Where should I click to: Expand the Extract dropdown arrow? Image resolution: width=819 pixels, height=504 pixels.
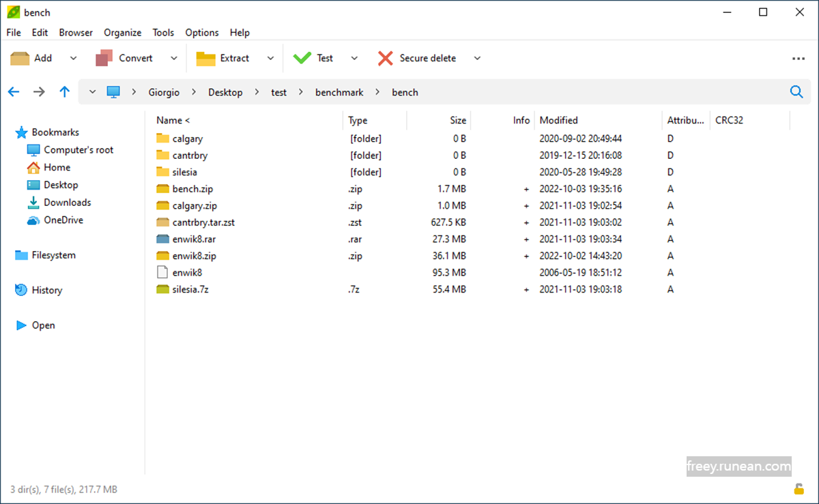coord(271,58)
